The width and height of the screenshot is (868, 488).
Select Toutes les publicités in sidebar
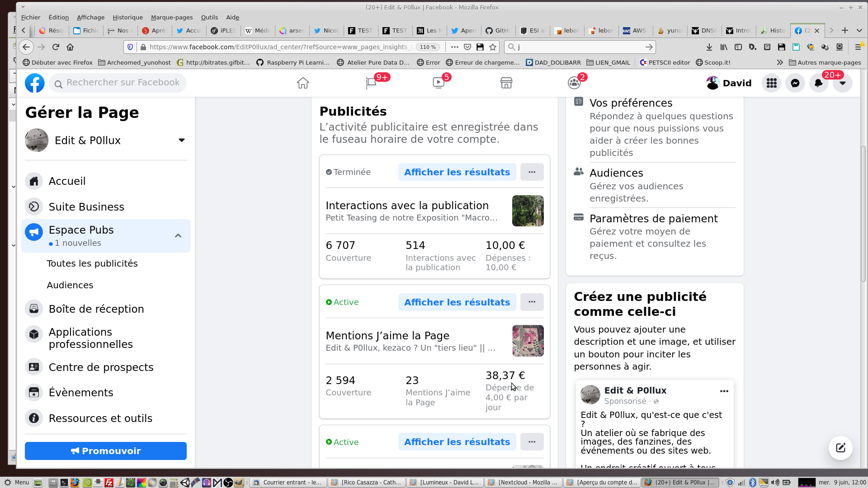[92, 263]
